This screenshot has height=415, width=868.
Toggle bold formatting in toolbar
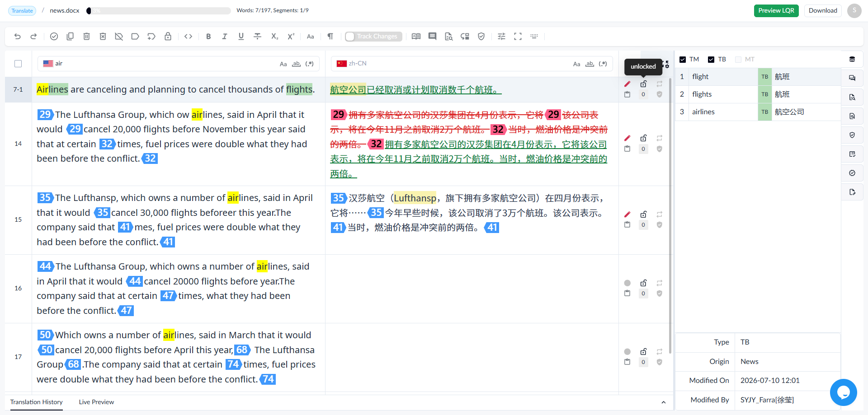[208, 37]
